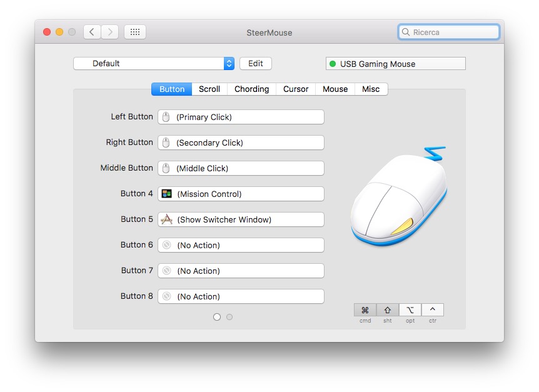Open the Default profile dropdown
Image resolution: width=539 pixels, height=392 pixels.
(154, 64)
